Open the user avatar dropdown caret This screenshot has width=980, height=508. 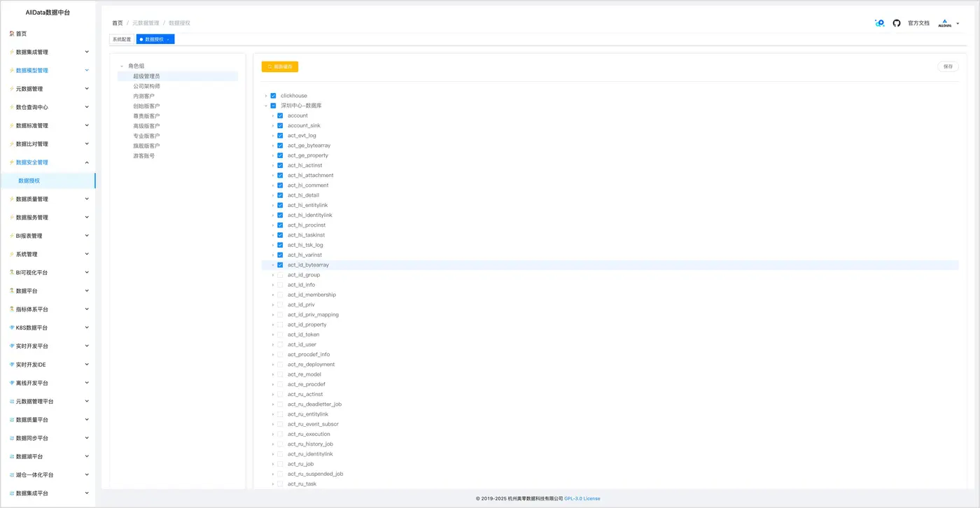958,24
